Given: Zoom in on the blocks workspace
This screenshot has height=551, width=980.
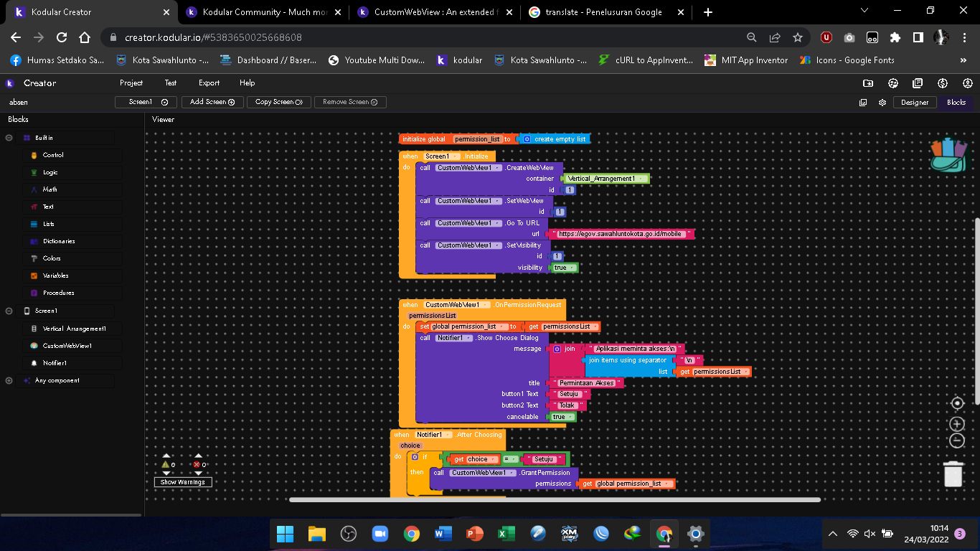Looking at the screenshot, I should tap(958, 423).
